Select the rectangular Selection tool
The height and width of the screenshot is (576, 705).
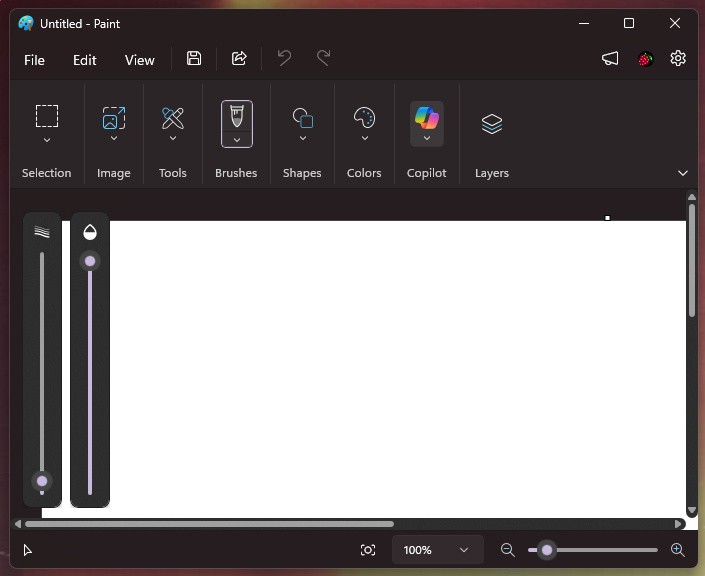tap(47, 116)
